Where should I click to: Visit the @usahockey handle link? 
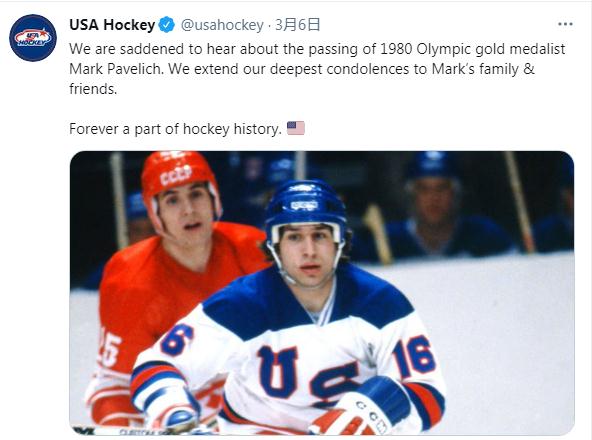tap(222, 25)
